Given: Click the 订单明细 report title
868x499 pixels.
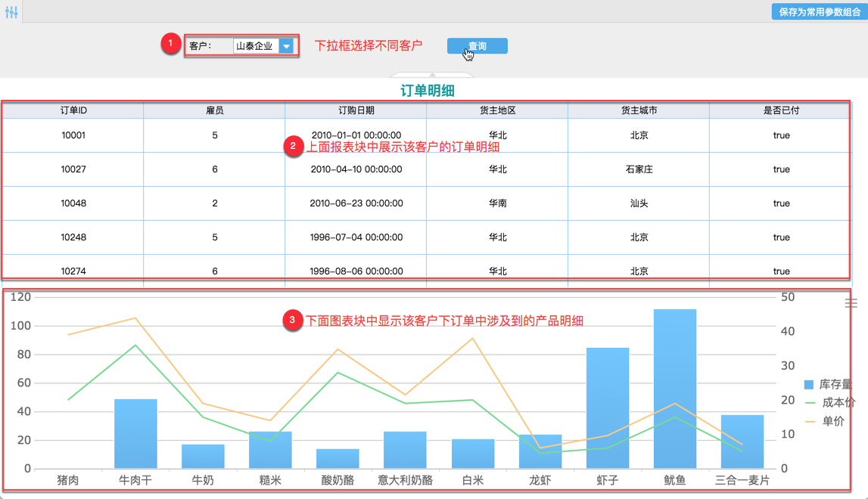Looking at the screenshot, I should (x=428, y=91).
